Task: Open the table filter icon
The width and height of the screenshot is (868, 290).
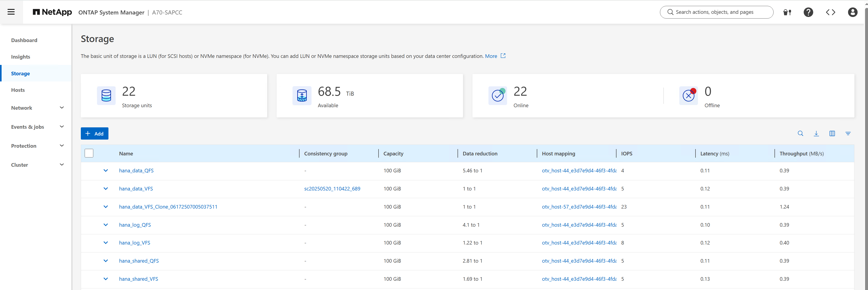Action: 848,133
